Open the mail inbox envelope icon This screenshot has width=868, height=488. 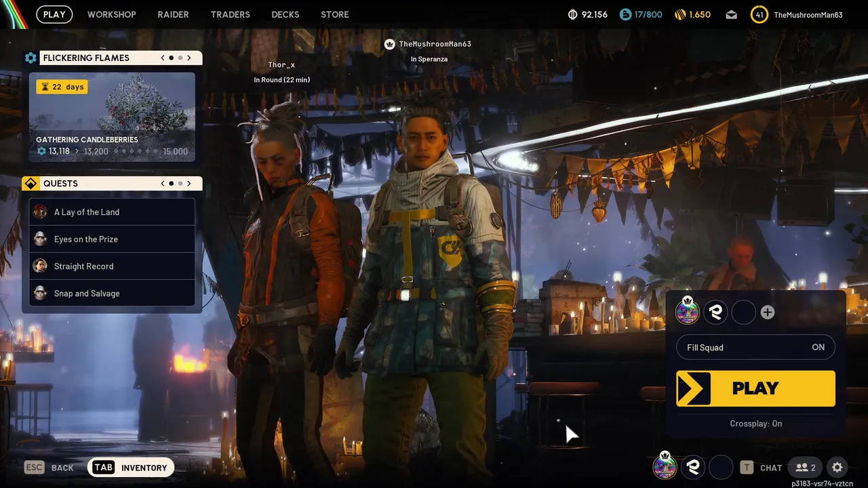click(731, 14)
